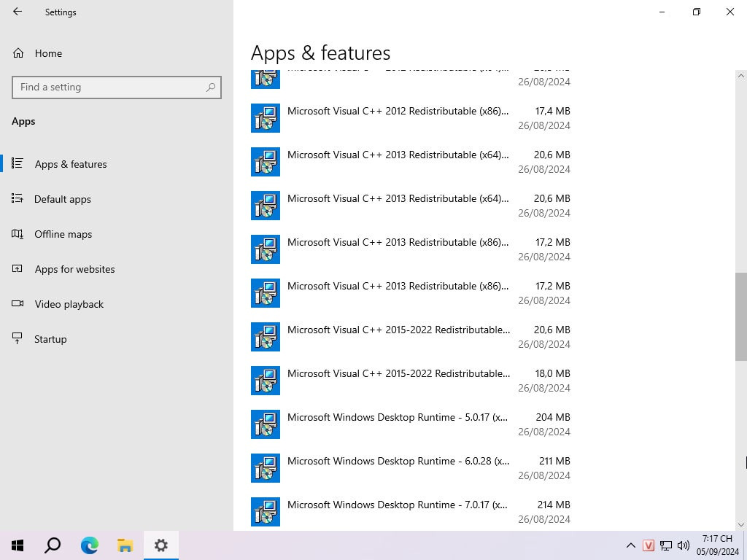Launch Microsoft Edge from taskbar
This screenshot has width=747, height=560.
89,545
